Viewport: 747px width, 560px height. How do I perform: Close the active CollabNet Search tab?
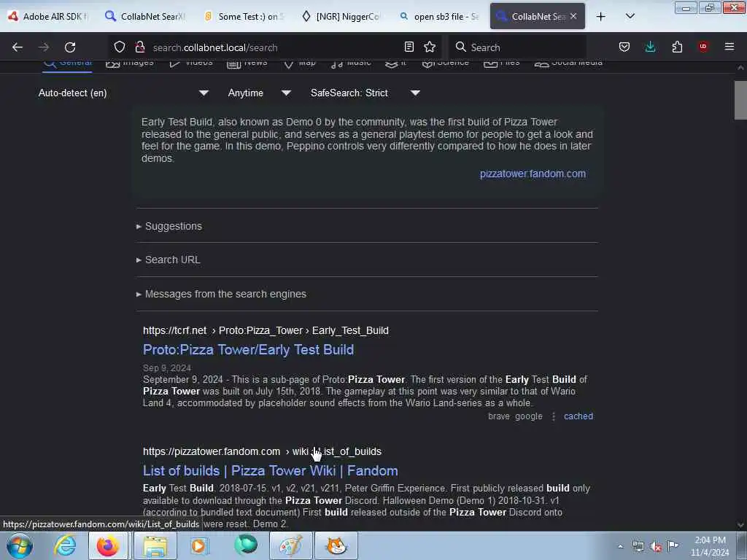[573, 16]
